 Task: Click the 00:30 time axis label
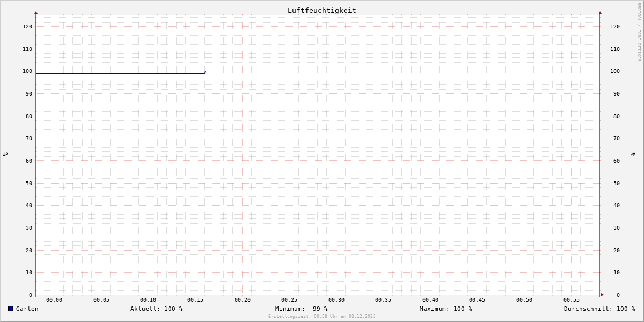click(x=336, y=300)
